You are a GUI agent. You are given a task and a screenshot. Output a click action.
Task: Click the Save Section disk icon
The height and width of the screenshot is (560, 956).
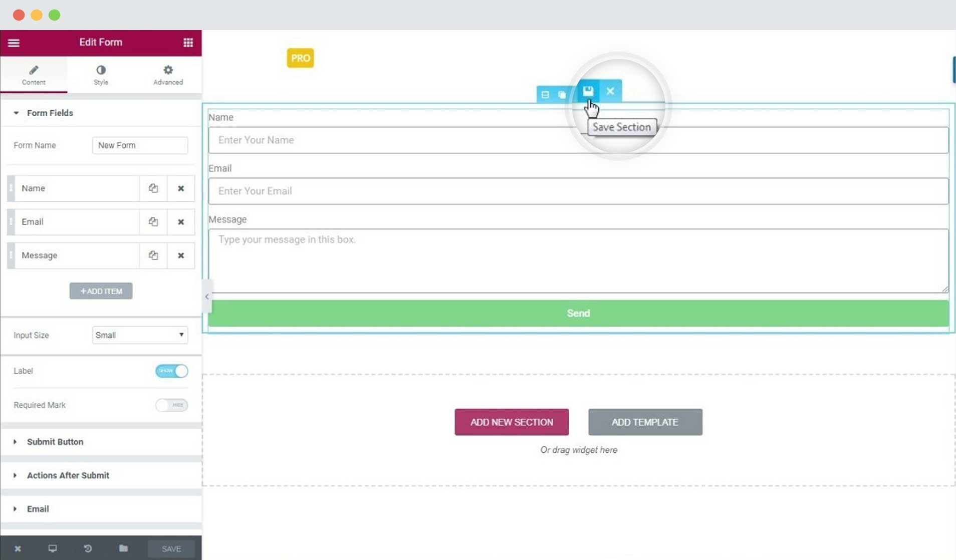click(588, 91)
